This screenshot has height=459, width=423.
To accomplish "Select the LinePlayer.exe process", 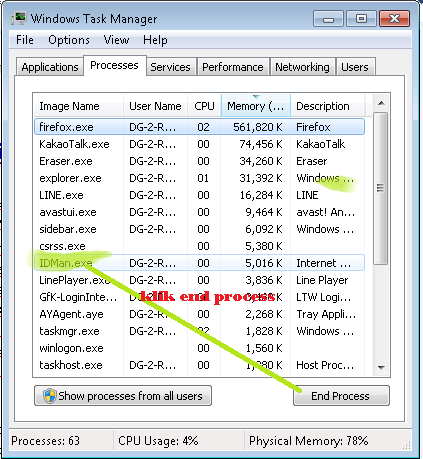I will [199, 280].
